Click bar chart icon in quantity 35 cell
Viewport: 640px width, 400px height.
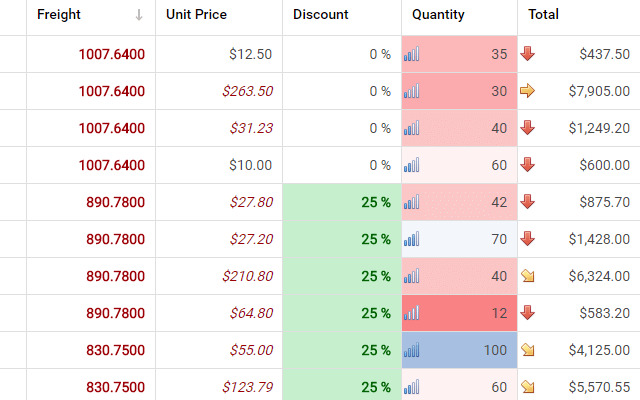tap(412, 54)
